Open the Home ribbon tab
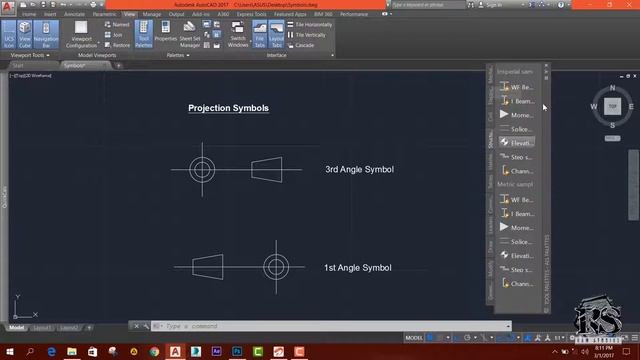This screenshot has height=360, width=640. [29, 14]
